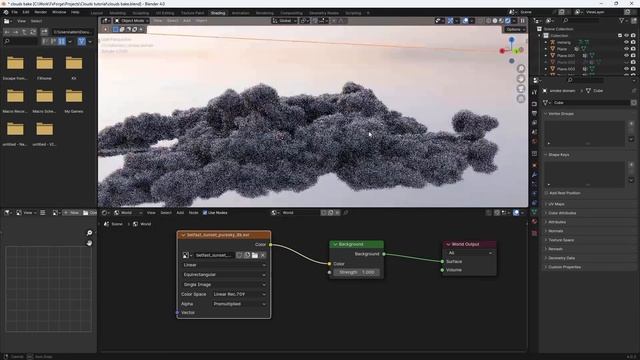Viewport: 640px width, 360px height.
Task: Hide the Plane object via eye icon
Action: (627, 49)
